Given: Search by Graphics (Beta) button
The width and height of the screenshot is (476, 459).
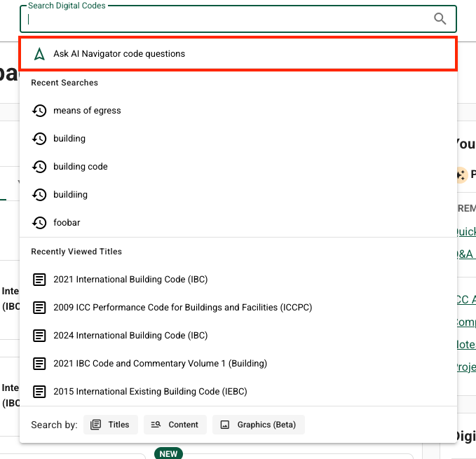Looking at the screenshot, I should [x=259, y=425].
